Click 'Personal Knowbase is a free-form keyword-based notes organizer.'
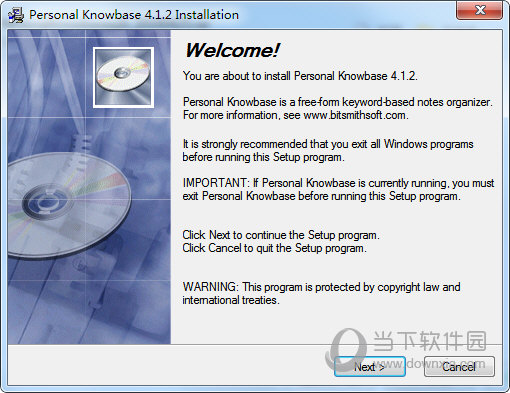 (337, 102)
